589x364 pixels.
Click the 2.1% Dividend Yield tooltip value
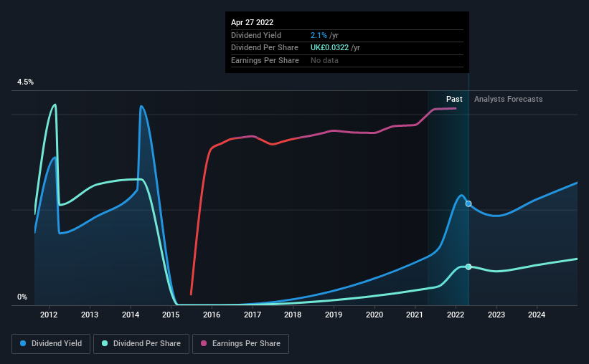tap(319, 35)
